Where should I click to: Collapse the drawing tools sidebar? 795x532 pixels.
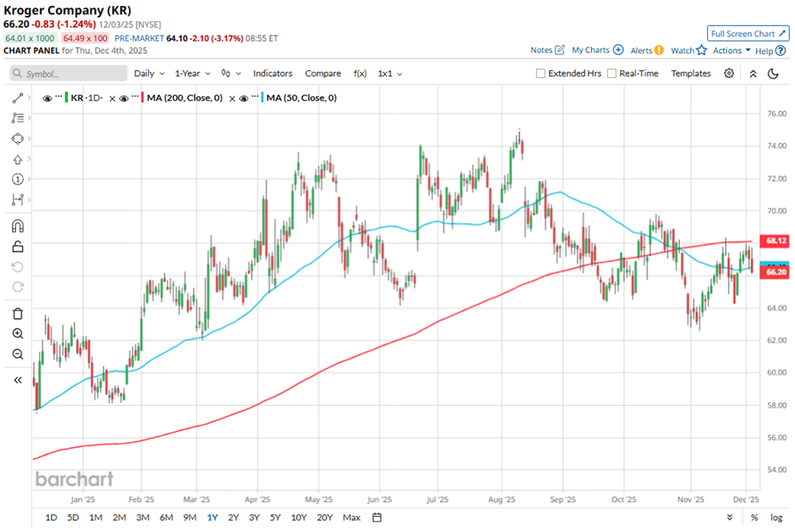(x=17, y=381)
